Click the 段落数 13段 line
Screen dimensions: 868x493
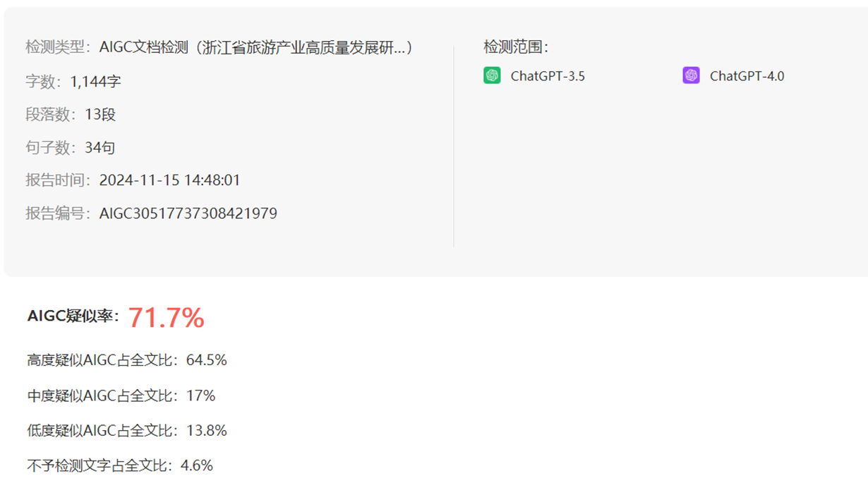coord(71,114)
